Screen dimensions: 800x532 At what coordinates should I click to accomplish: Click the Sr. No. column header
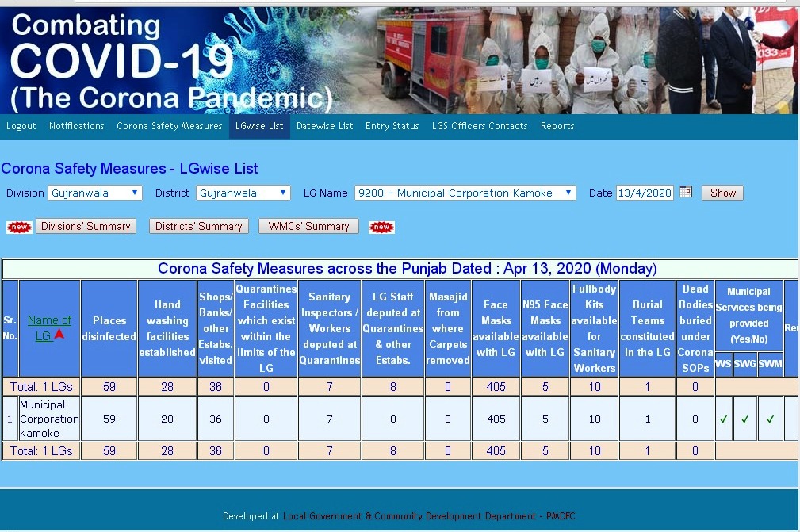pyautogui.click(x=10, y=328)
